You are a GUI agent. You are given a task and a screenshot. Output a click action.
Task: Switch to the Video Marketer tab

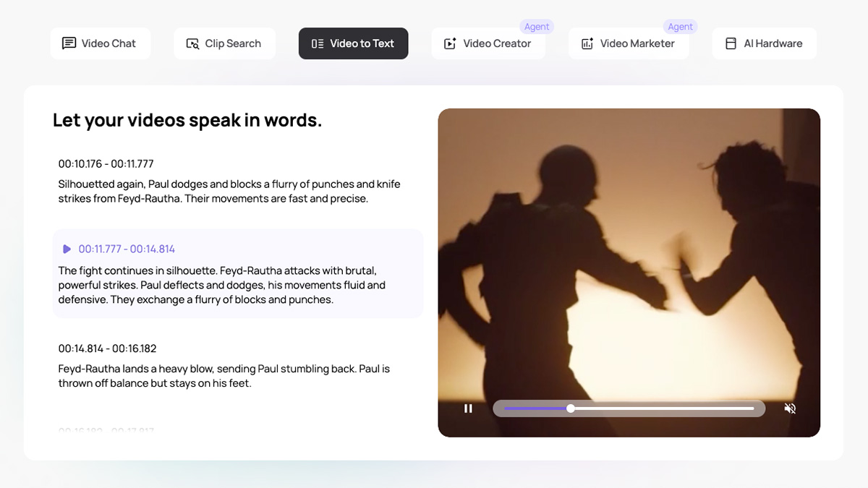coord(629,43)
